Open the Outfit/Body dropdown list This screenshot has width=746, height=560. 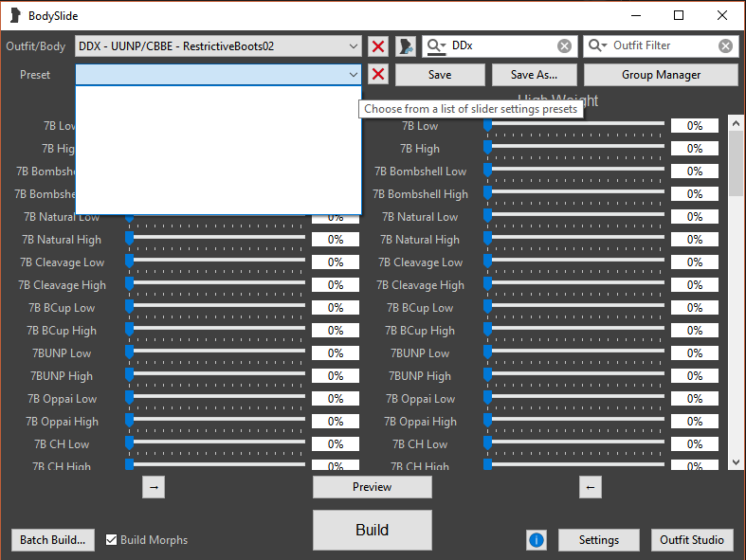click(x=218, y=46)
